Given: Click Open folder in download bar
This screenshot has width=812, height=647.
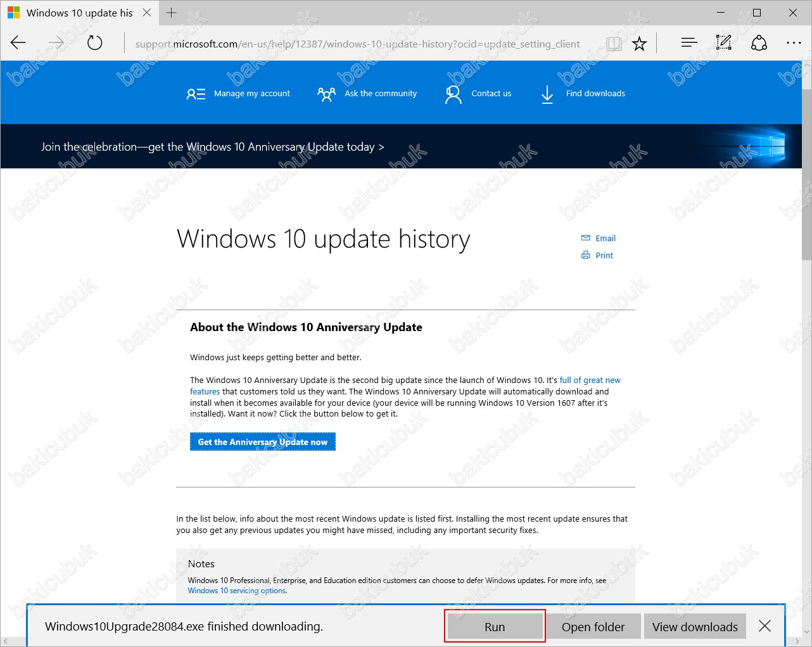Looking at the screenshot, I should pyautogui.click(x=593, y=627).
